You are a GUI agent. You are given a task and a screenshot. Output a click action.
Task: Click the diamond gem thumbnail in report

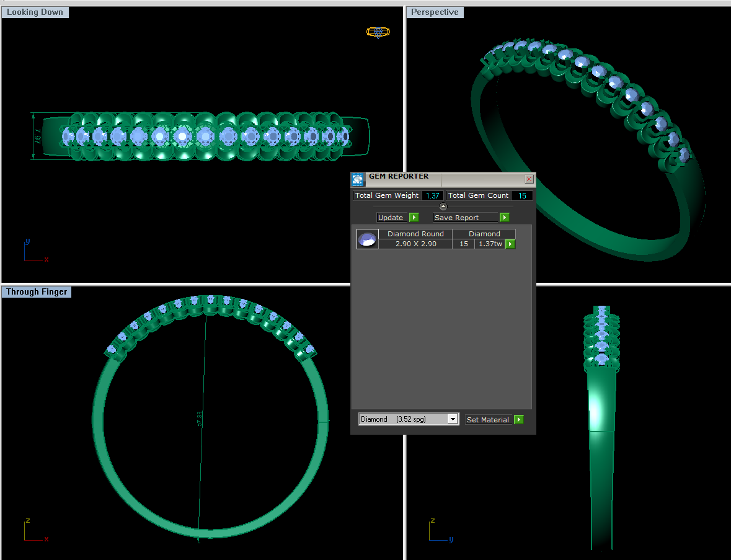coord(368,239)
